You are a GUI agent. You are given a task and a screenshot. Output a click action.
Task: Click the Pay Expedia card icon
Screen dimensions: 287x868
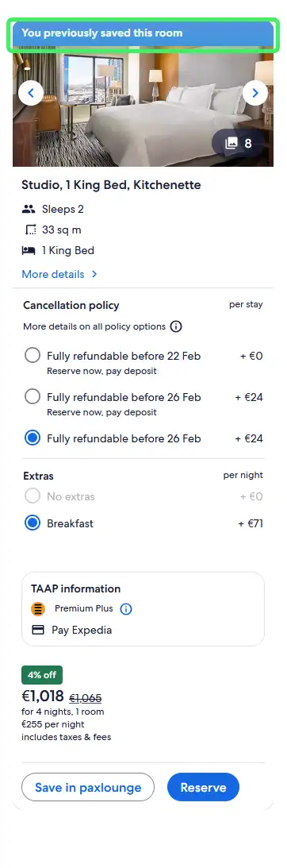point(37,630)
